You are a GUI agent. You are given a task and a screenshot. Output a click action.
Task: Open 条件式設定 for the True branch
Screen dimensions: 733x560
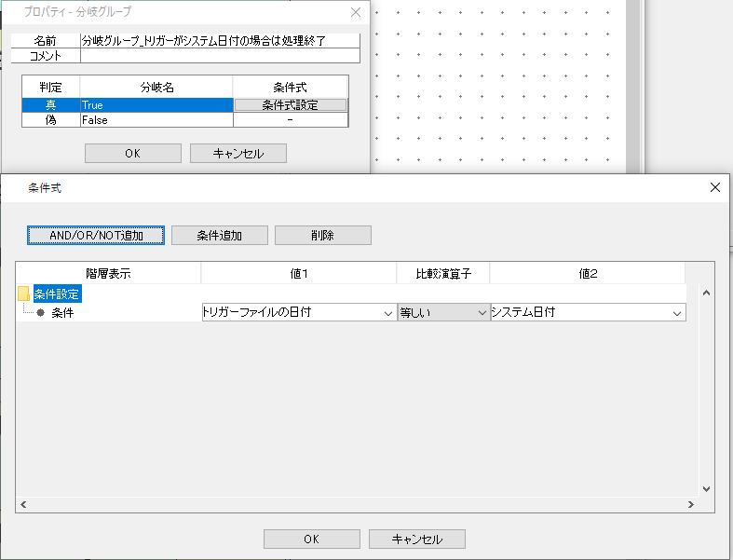[x=291, y=105]
